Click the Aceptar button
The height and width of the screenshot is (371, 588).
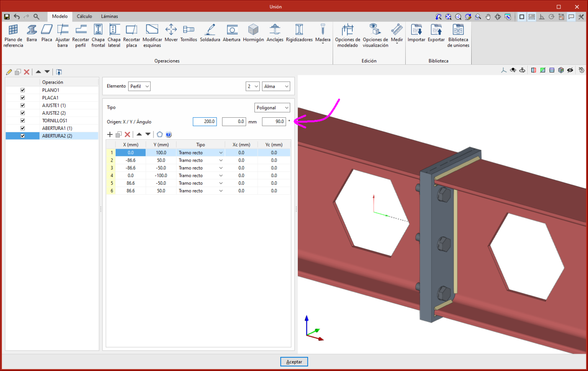[294, 362]
